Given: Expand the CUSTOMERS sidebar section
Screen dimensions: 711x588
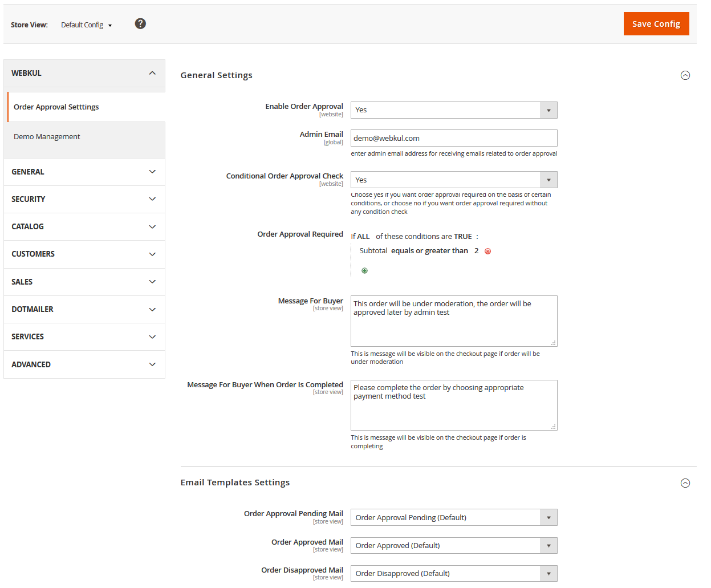Looking at the screenshot, I should (84, 254).
